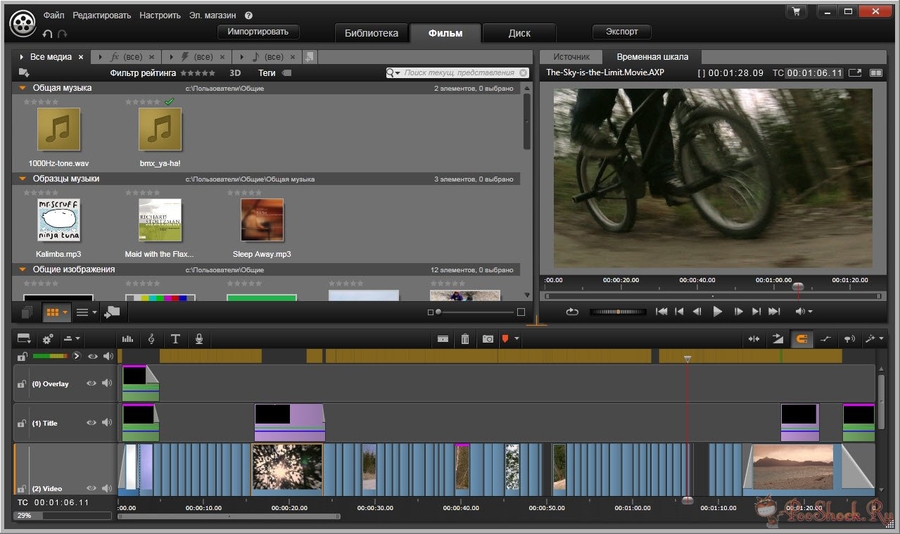The height and width of the screenshot is (534, 900).
Task: Open the voice-over microphone tool
Action: pos(199,340)
